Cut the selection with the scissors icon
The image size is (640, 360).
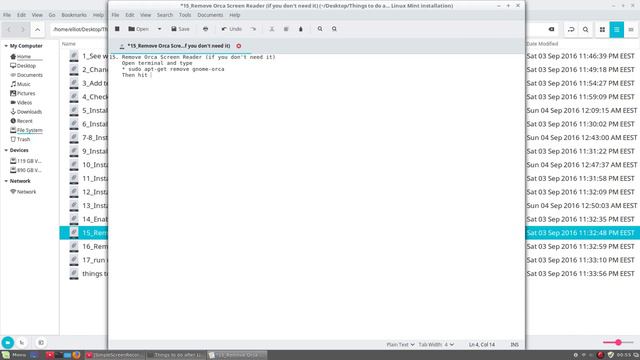(x=272, y=29)
